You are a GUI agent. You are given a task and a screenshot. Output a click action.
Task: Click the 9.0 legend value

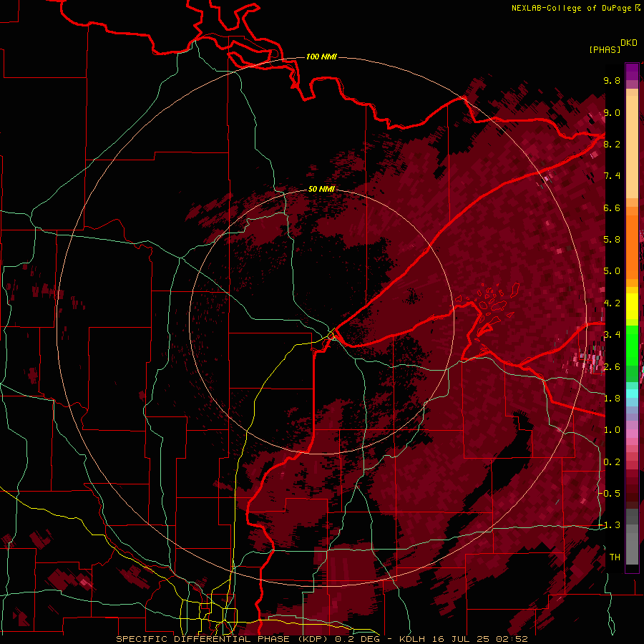(x=612, y=112)
